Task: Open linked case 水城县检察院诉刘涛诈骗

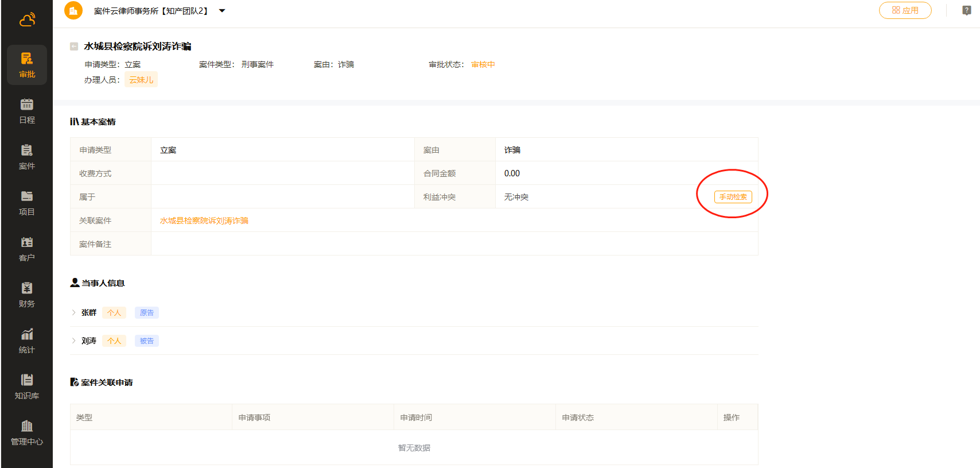Action: tap(204, 221)
